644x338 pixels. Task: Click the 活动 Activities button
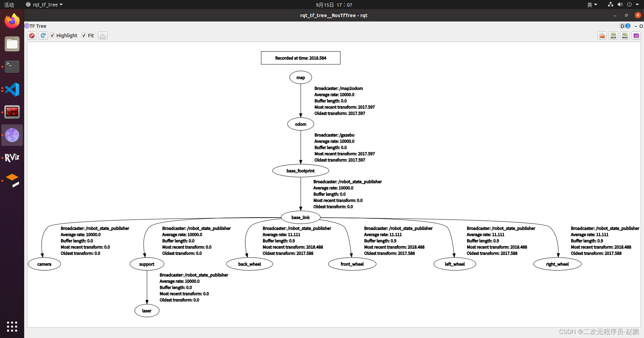(9, 5)
